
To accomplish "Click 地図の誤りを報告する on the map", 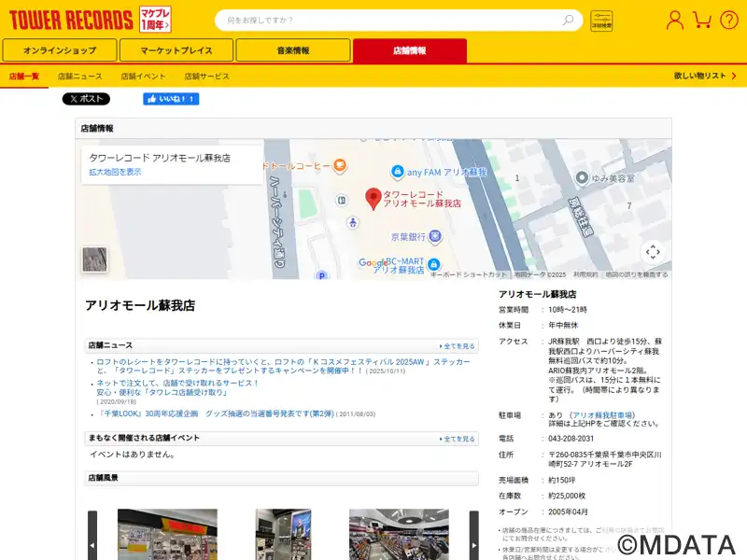I will pos(637,274).
